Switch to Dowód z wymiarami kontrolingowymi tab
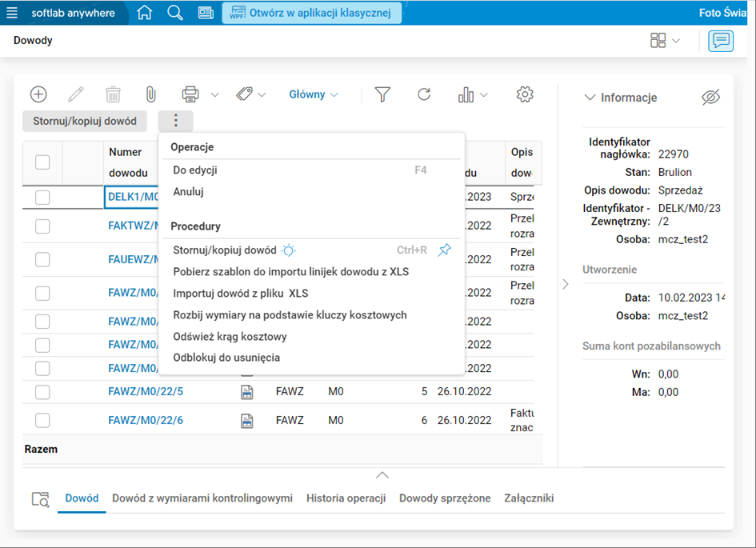 (202, 498)
